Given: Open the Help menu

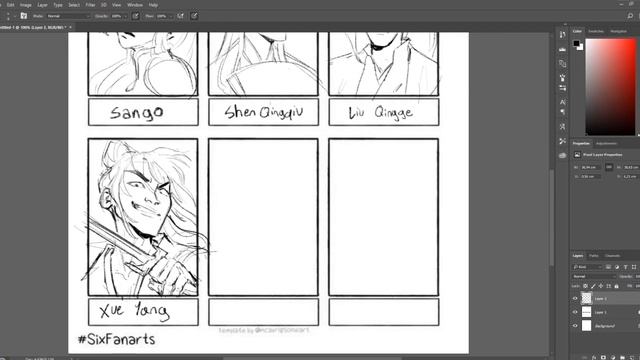Looking at the screenshot, I should (x=153, y=5).
